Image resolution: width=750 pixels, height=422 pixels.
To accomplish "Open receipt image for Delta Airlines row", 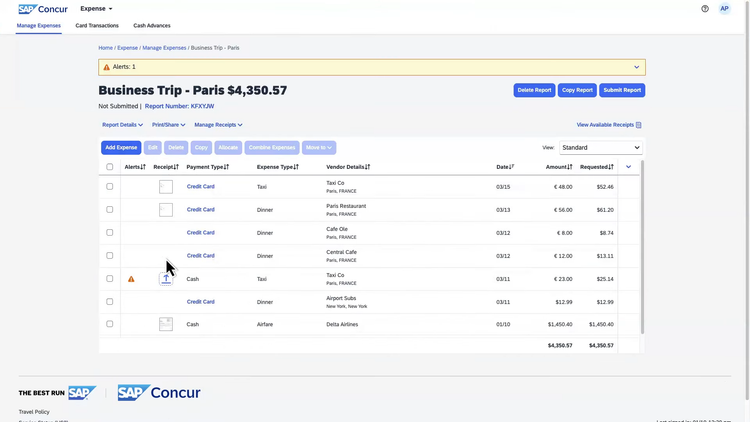I will point(166,324).
